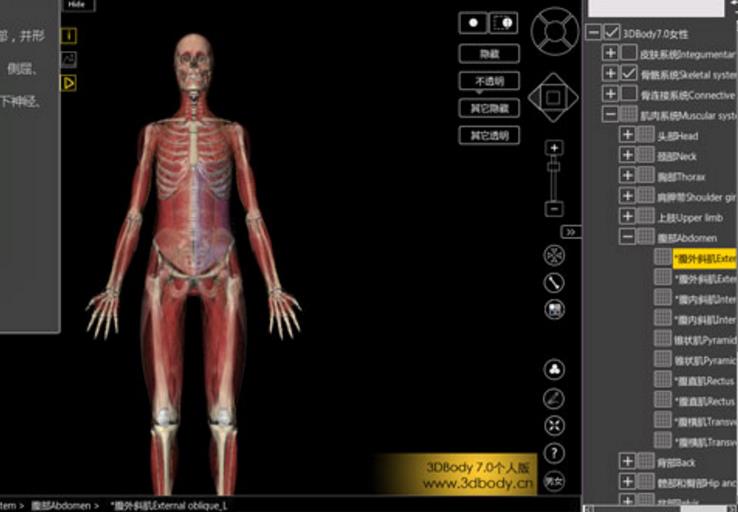Screen dimensions: 738x512
Task: Click the 其它透明 others-transparent button
Action: click(489, 136)
